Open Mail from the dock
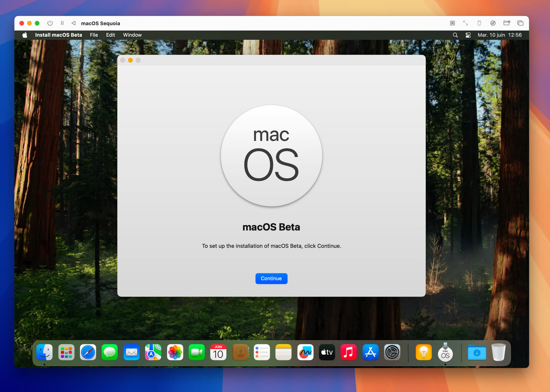Viewport: 550px width, 392px height. click(132, 352)
